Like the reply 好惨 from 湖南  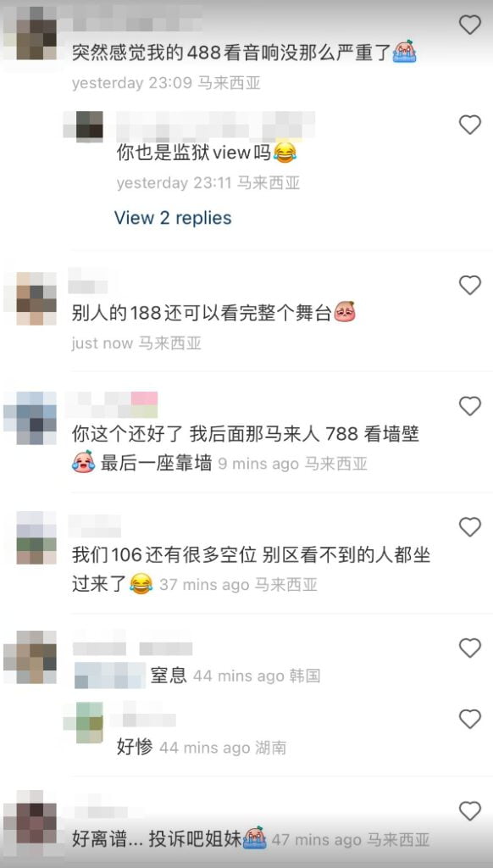point(470,719)
